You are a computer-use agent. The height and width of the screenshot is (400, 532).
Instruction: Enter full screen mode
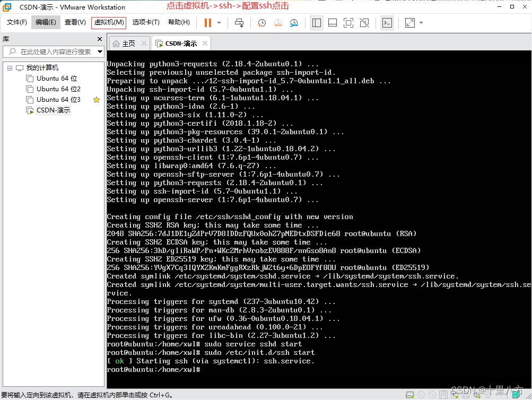pos(348,23)
